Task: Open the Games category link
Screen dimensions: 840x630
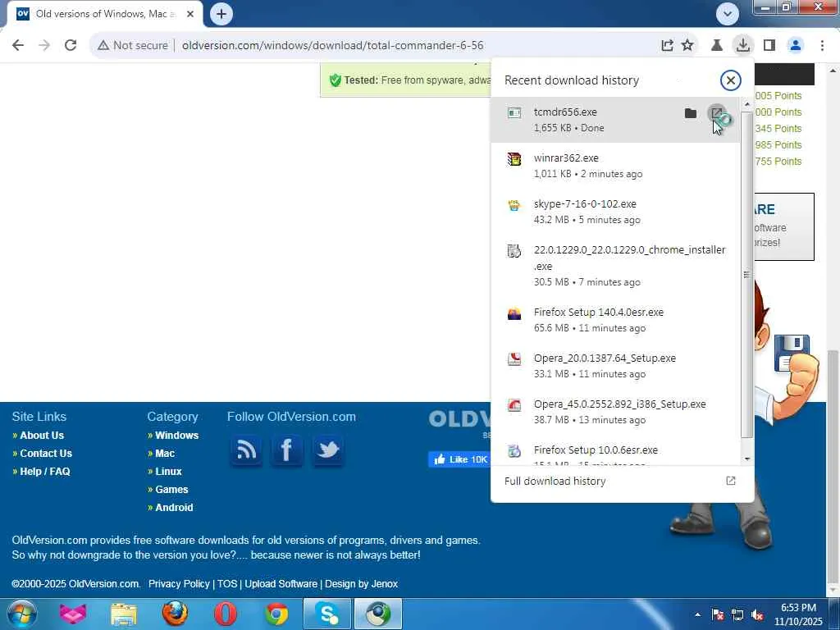Action: (171, 490)
